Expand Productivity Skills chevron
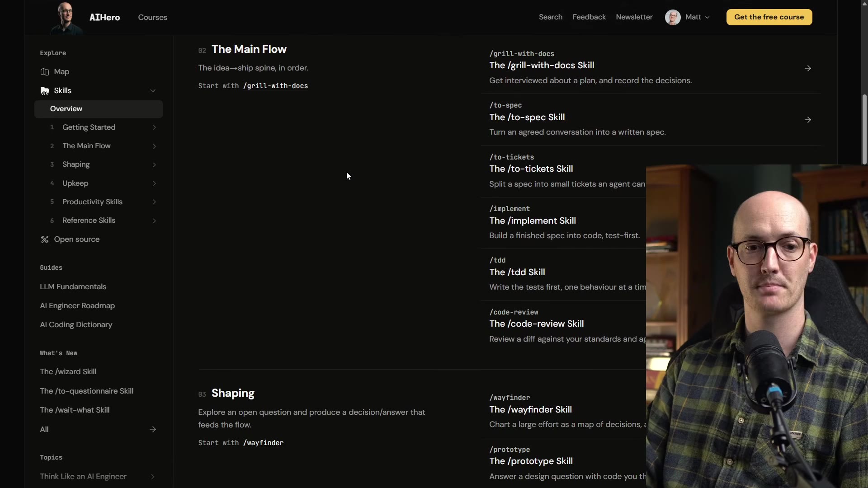The height and width of the screenshot is (488, 868). pyautogui.click(x=154, y=202)
